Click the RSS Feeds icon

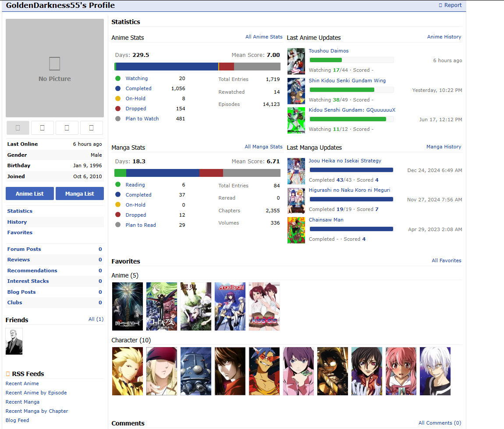click(x=8, y=374)
